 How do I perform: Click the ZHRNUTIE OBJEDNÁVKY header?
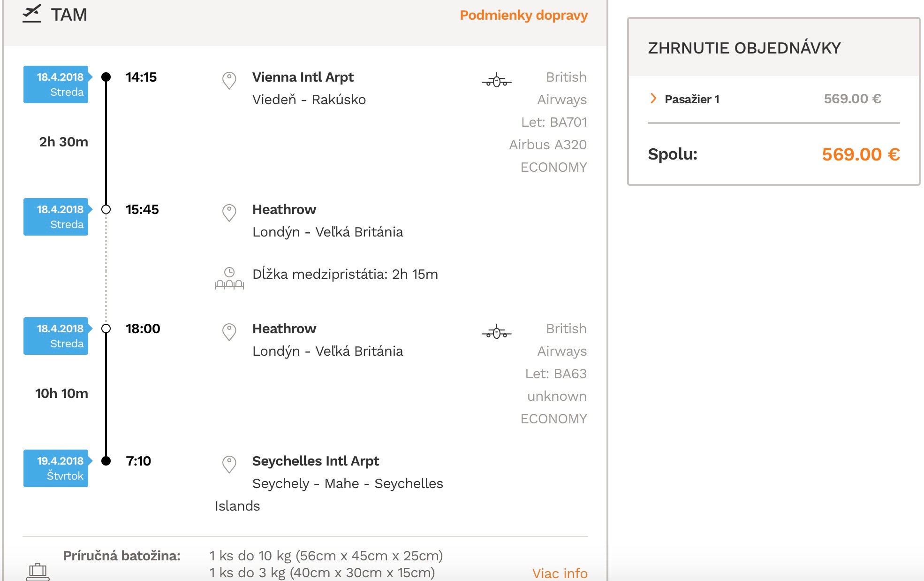[744, 48]
